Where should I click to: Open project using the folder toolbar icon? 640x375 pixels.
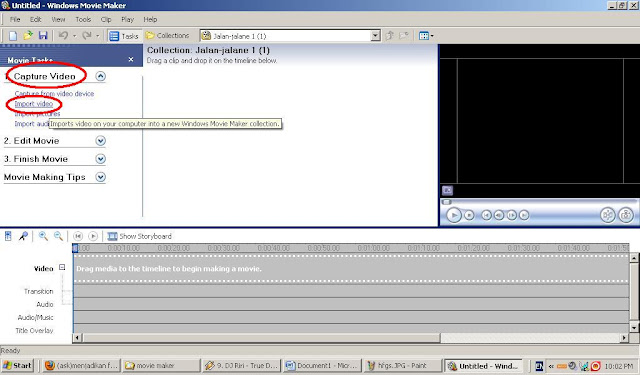28,36
